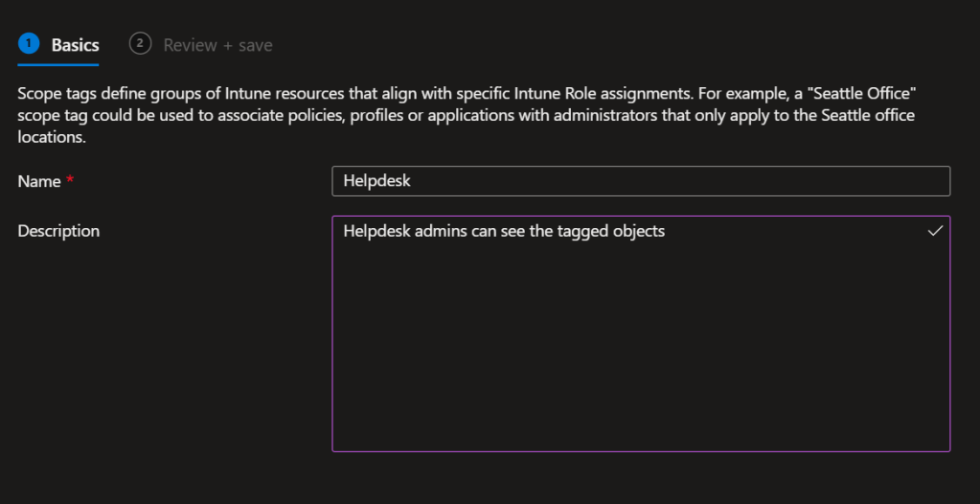Click the step 1 circle icon
980x504 pixels.
coord(29,44)
